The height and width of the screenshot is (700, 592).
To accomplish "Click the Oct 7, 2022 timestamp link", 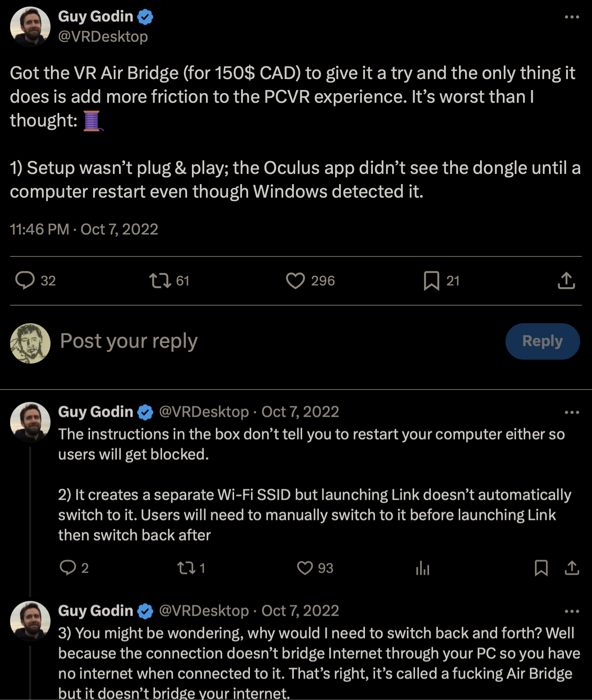I will pyautogui.click(x=119, y=229).
